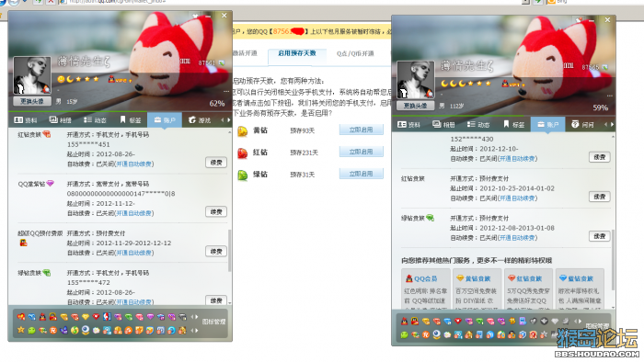The height and width of the screenshot is (362, 644).
Task: Click the 更换头像 button in the left window
Action: click(31, 101)
